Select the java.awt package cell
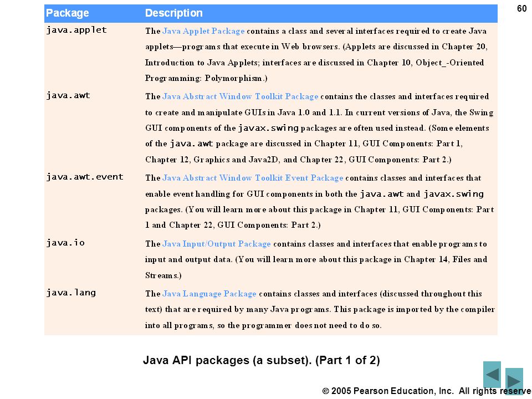 pyautogui.click(x=68, y=96)
